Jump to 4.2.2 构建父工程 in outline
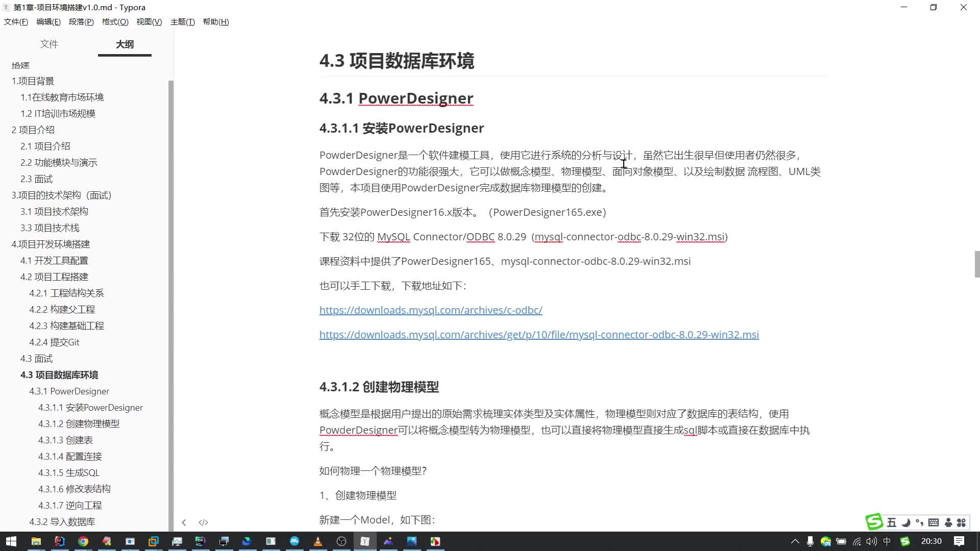980x551 pixels. pos(62,310)
